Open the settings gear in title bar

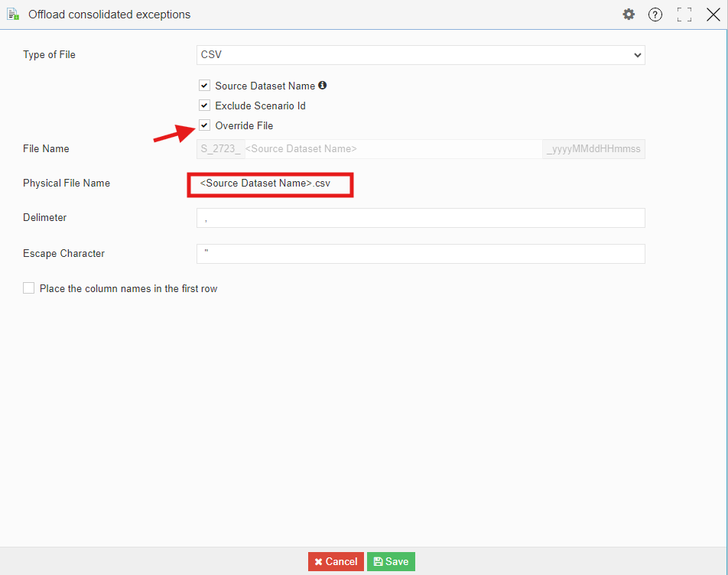629,15
